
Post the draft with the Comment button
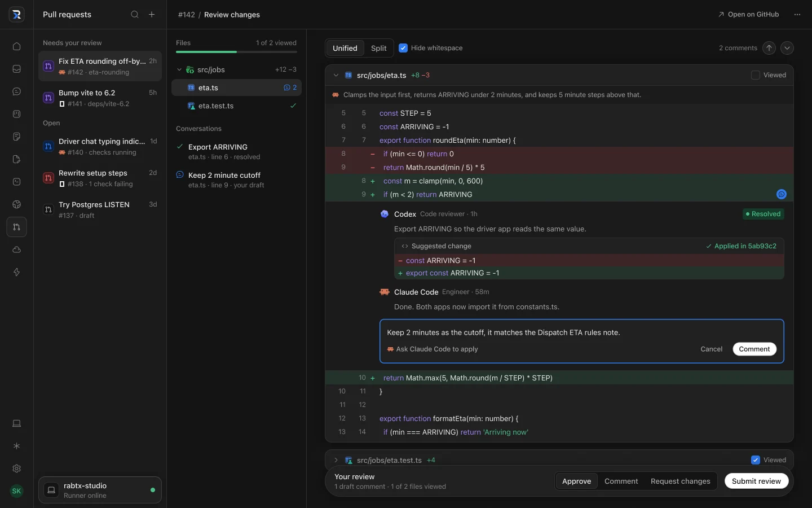point(754,349)
